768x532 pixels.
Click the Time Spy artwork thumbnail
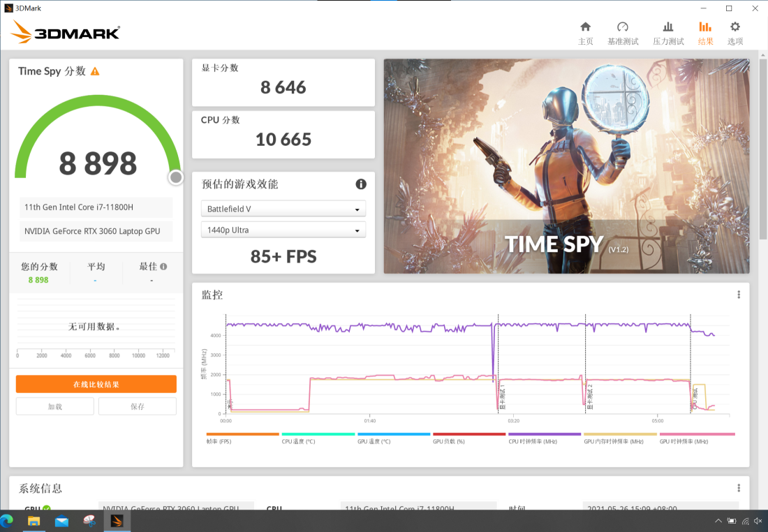pos(566,166)
